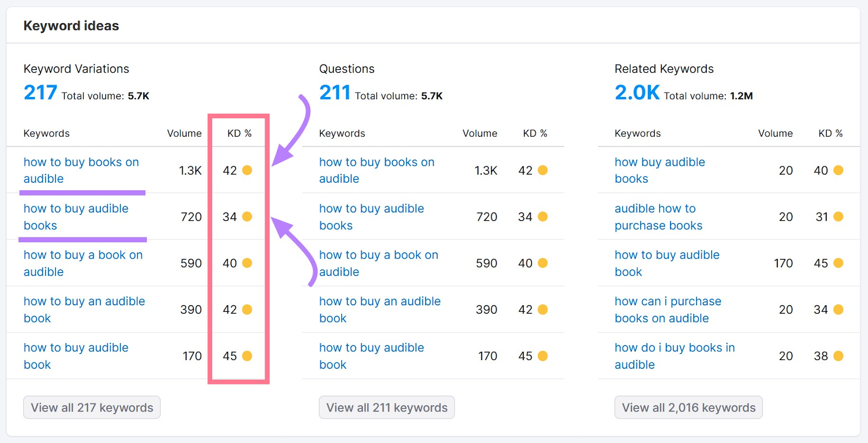Click yellow KD dot beside 38 in Related Keywords
This screenshot has width=868, height=443.
[838, 356]
